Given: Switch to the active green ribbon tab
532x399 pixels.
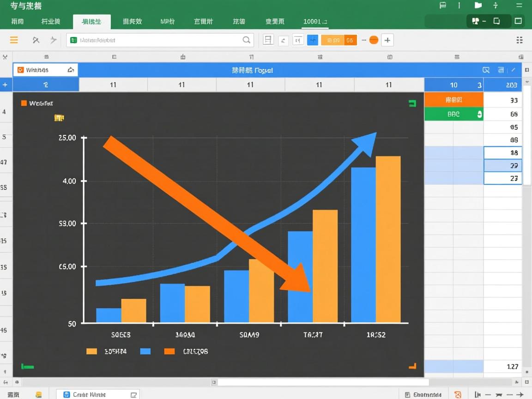Looking at the screenshot, I should (91, 21).
